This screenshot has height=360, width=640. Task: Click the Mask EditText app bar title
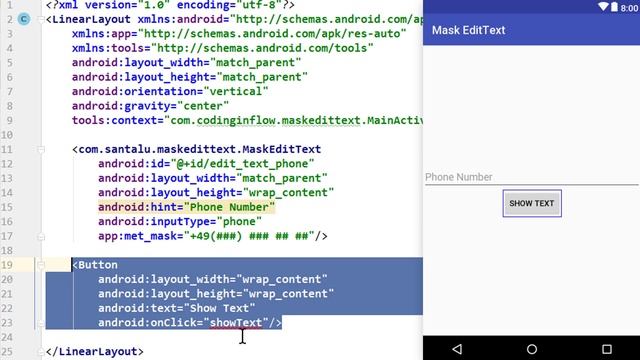point(469,30)
